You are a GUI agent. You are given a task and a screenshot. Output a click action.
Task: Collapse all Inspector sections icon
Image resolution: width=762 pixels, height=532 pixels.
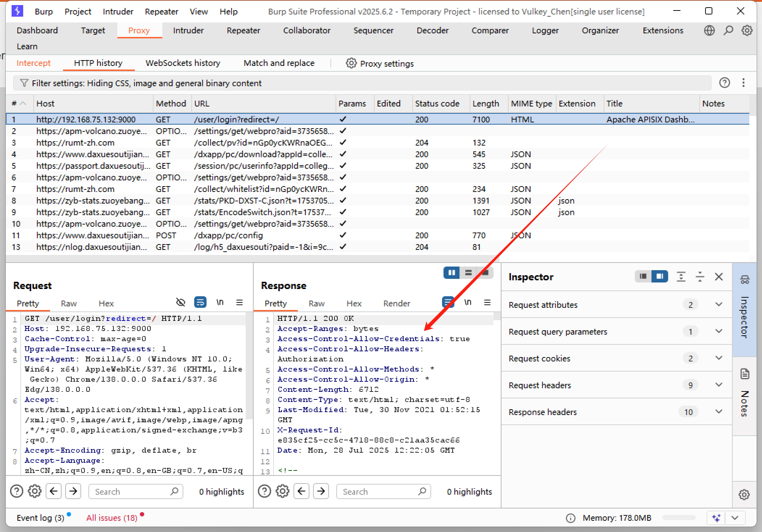point(700,277)
